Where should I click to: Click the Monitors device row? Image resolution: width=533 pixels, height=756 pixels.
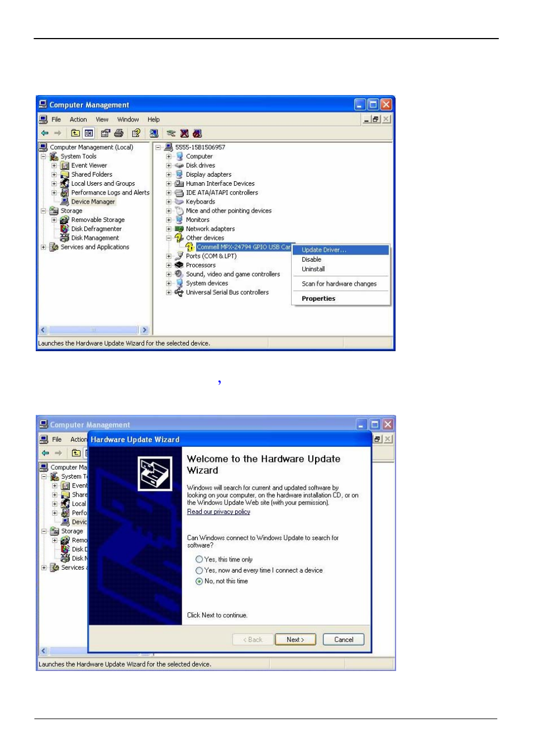click(x=198, y=220)
